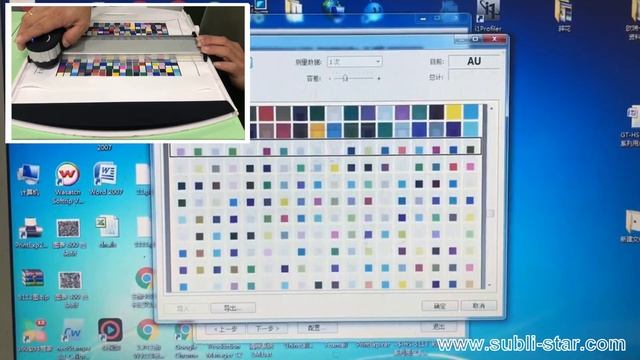Screen dimensions: 640x360
Task: Click the greyed Import (导入) button
Action: (184, 308)
